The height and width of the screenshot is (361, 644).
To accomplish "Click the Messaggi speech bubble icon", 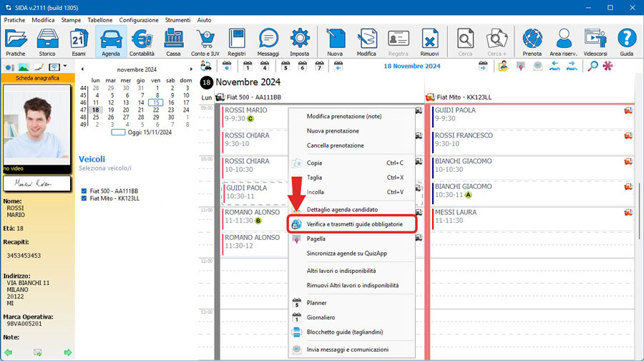I will 268,42.
